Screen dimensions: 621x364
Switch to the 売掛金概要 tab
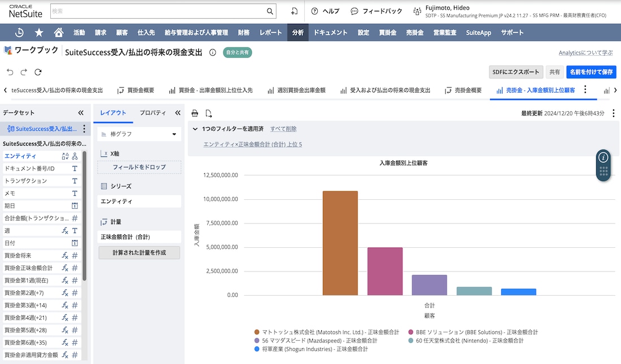(463, 90)
